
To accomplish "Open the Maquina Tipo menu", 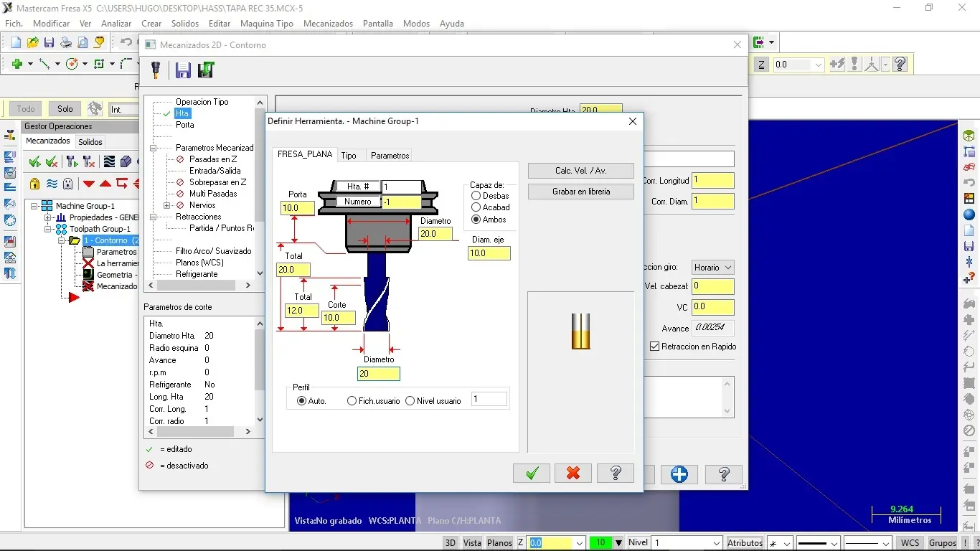I will pyautogui.click(x=267, y=24).
